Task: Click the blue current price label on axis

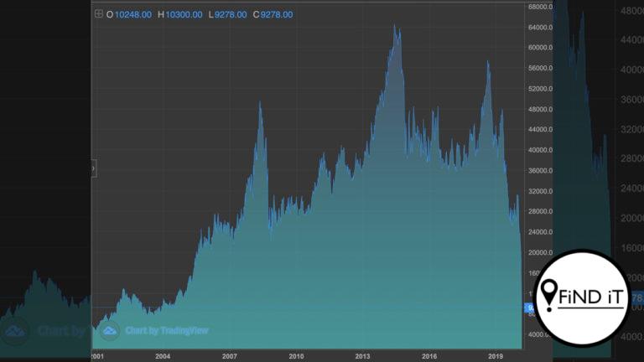Action: [529, 308]
